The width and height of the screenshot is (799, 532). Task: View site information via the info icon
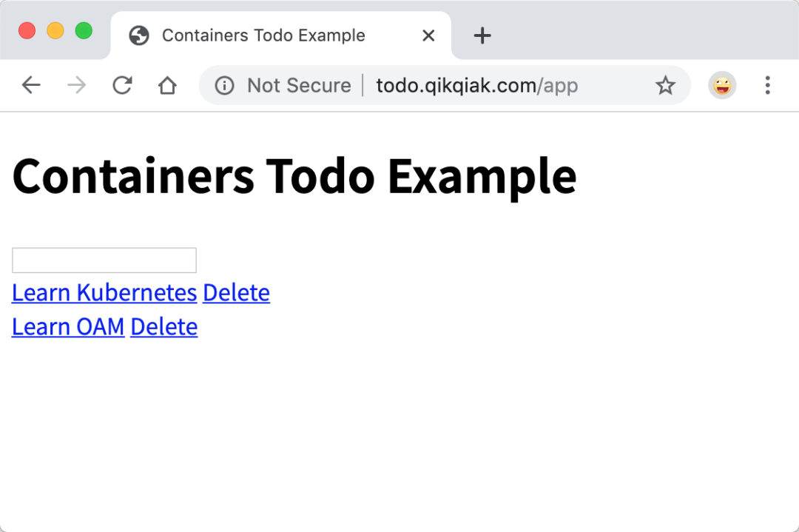pos(224,85)
